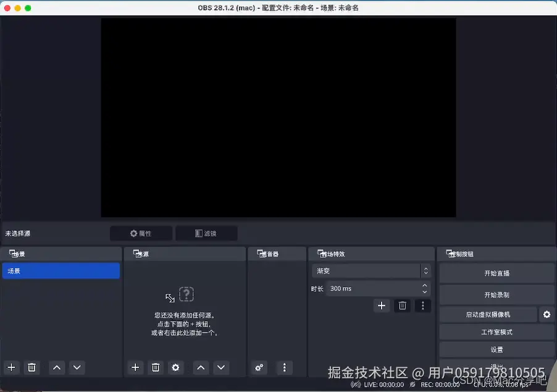Increase transition duration with the 300 ms stepper
Image resolution: width=557 pixels, height=392 pixels.
pos(424,285)
